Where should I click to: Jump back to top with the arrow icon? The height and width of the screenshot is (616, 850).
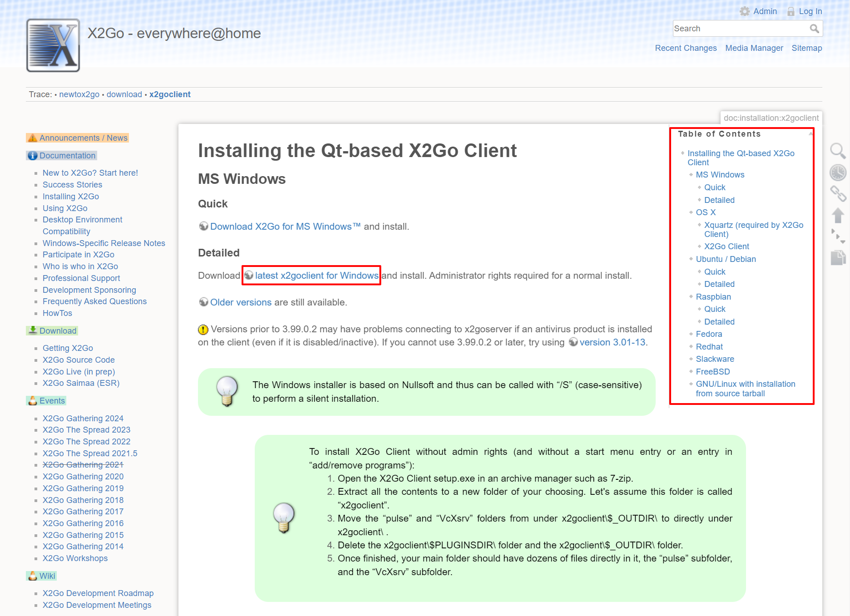click(838, 215)
